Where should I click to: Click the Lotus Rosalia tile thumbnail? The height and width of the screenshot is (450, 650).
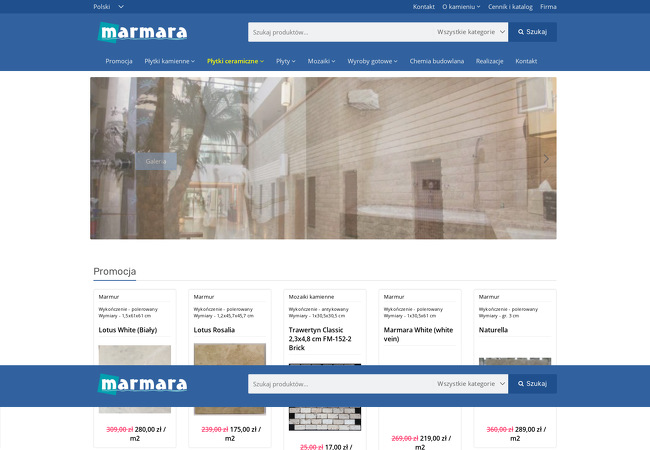[x=230, y=354]
